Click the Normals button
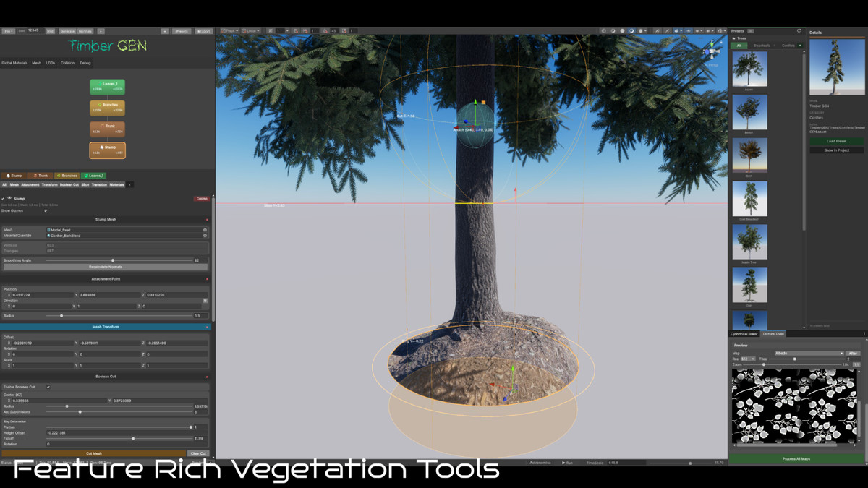The width and height of the screenshot is (868, 488). pos(85,31)
